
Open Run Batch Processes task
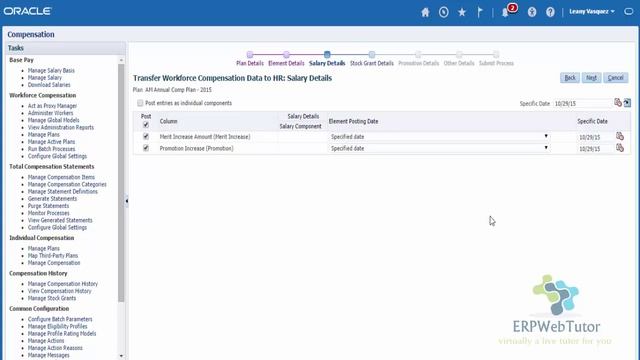pyautogui.click(x=51, y=149)
